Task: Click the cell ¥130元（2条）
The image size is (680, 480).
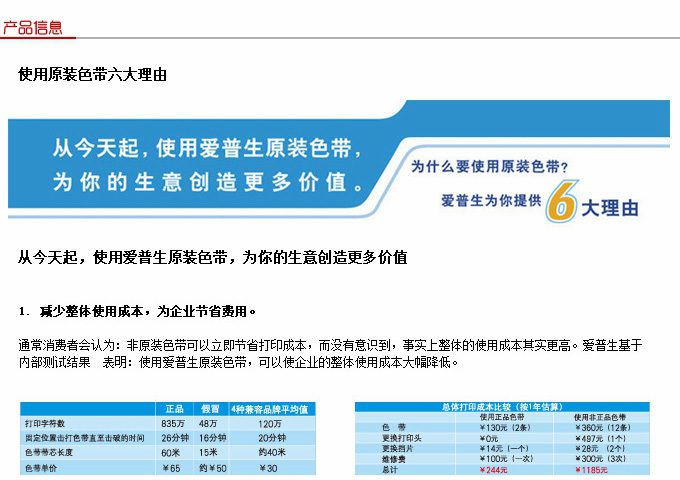Action: click(x=505, y=428)
